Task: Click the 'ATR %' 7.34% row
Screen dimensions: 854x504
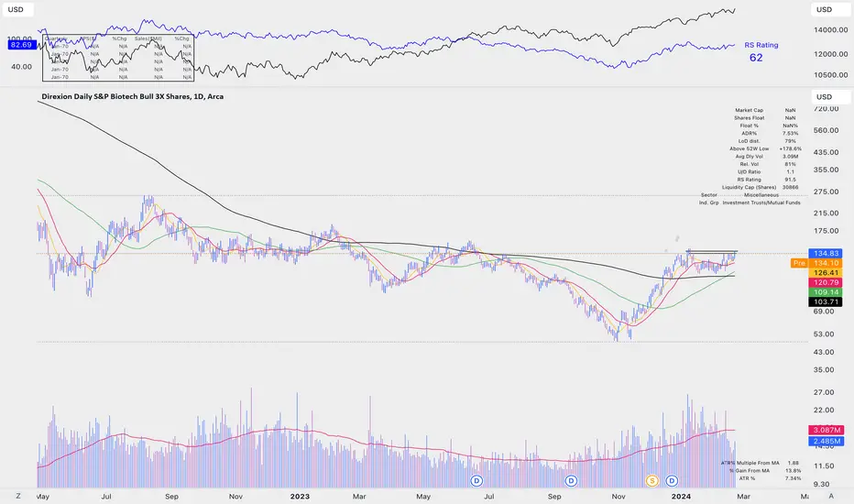Action: [770, 478]
